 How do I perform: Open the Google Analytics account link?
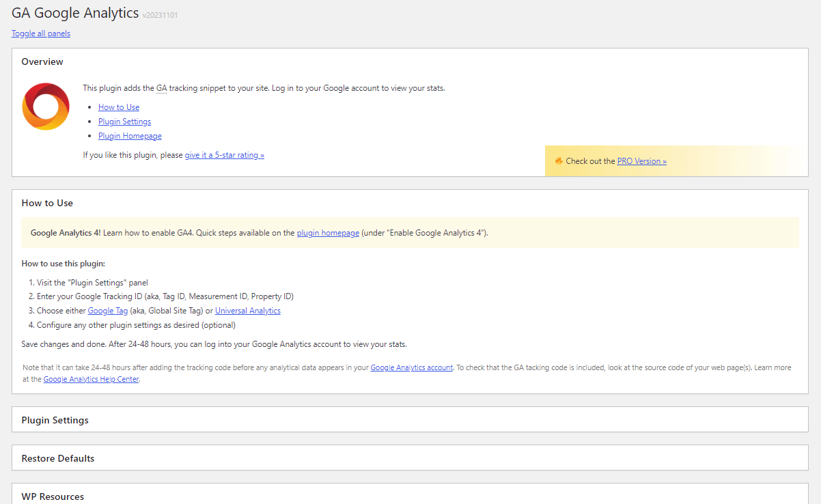coord(412,367)
